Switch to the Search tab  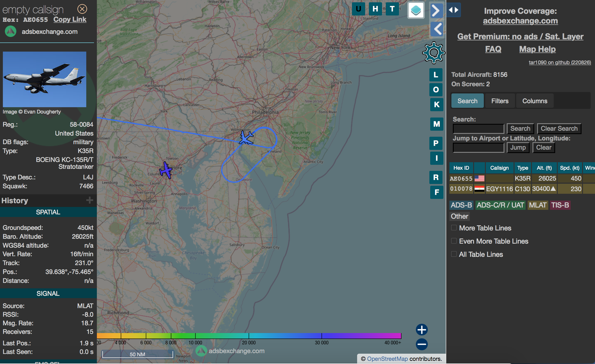pyautogui.click(x=467, y=101)
